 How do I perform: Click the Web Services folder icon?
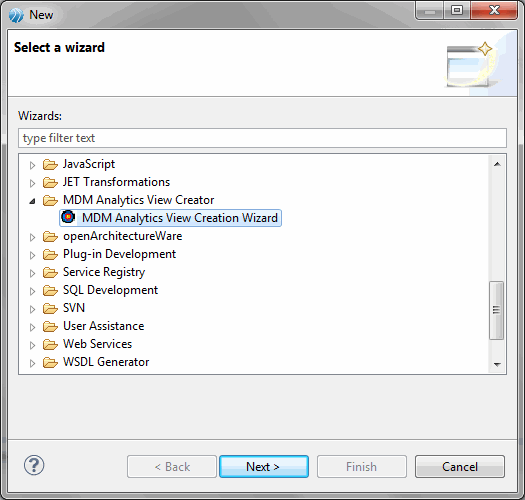coord(50,344)
